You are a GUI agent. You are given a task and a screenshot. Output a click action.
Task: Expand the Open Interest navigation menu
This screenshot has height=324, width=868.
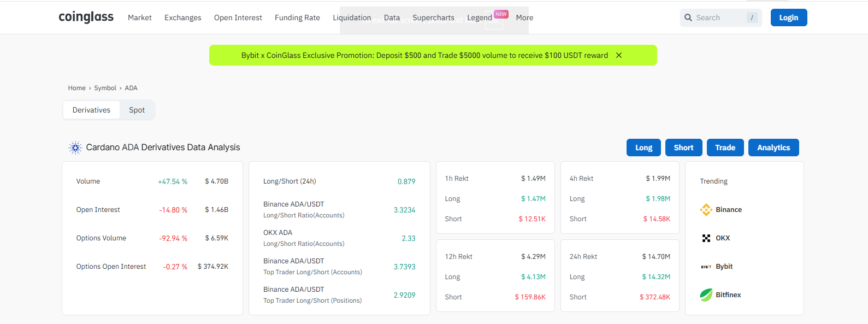coord(238,17)
